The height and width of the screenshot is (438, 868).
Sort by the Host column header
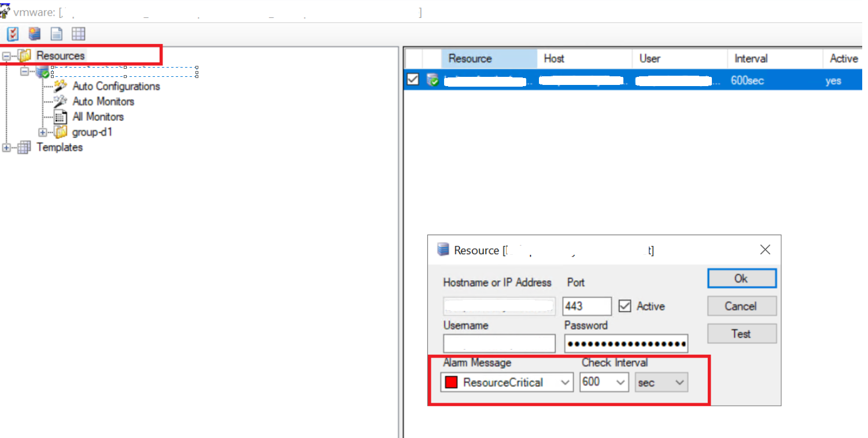pos(585,58)
